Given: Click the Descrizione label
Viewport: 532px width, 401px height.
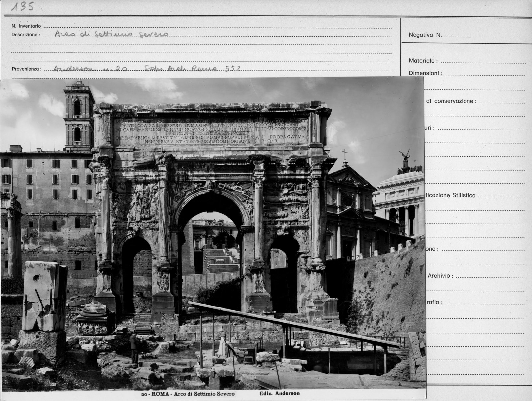Looking at the screenshot, I should [25, 35].
